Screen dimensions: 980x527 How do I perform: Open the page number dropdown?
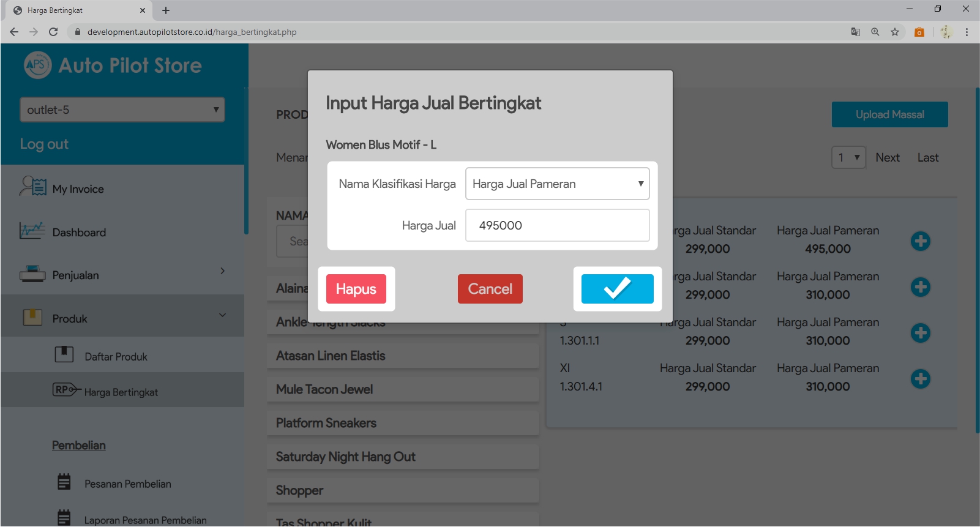(848, 157)
